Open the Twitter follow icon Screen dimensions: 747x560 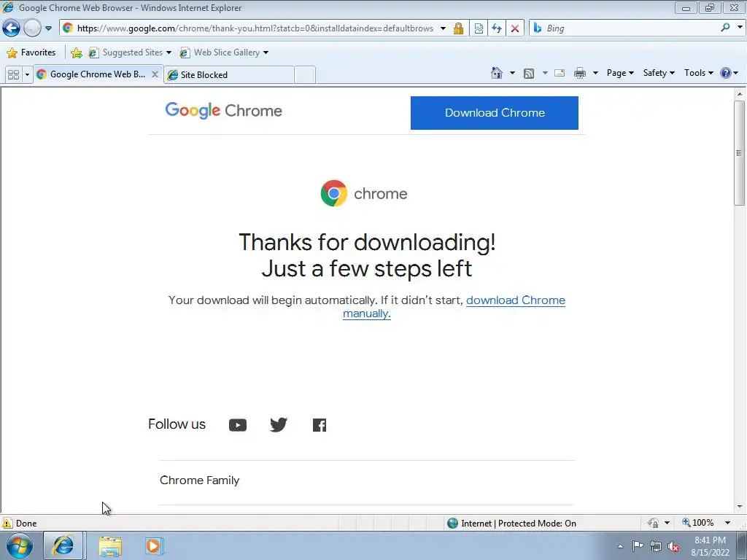click(279, 425)
